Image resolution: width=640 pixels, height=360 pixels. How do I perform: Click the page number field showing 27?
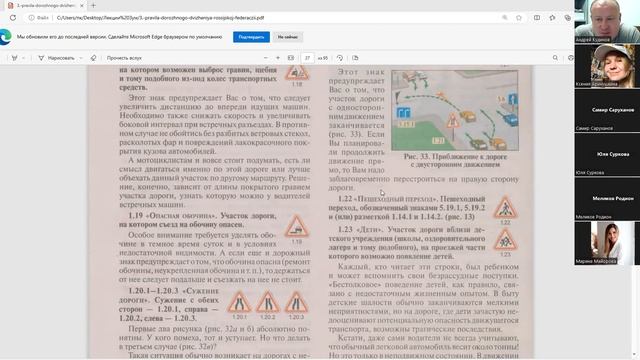[x=307, y=58]
